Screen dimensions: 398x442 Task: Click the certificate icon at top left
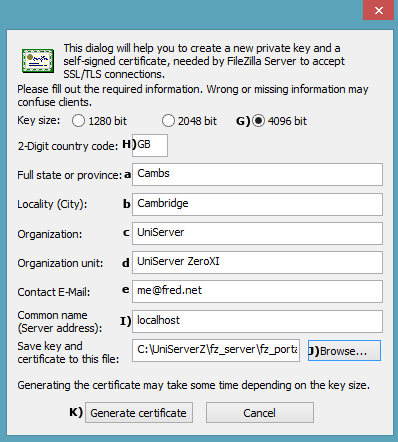pos(38,61)
